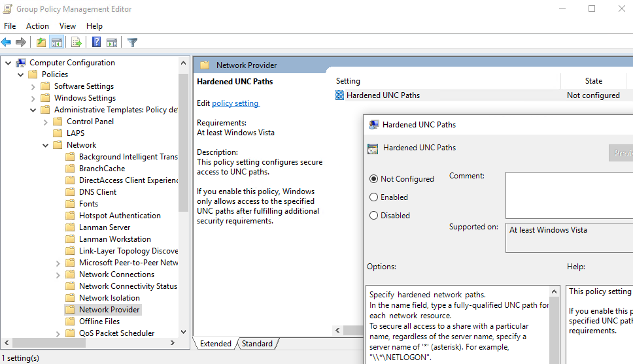The height and width of the screenshot is (364, 633).
Task: Click the Up one level folder icon
Action: tap(41, 42)
